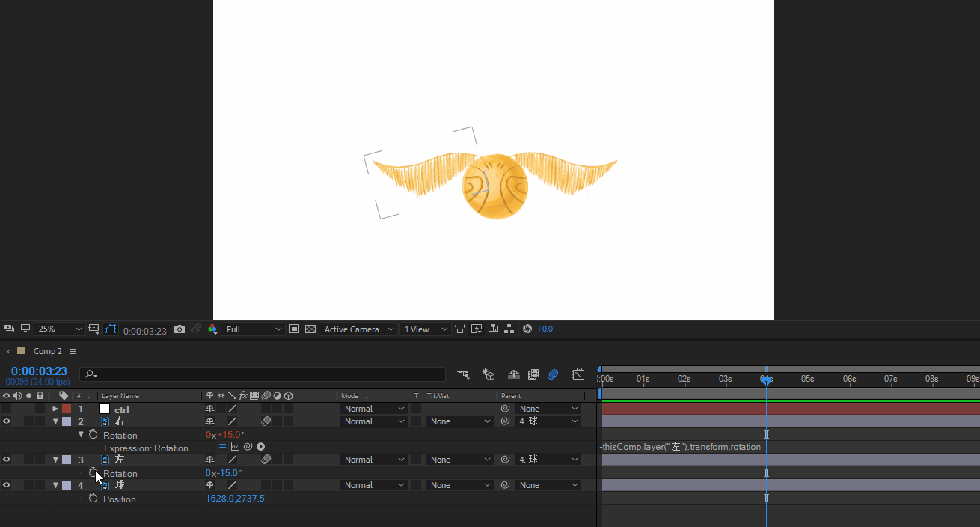Collapse the 右 layer properties
Viewport: 980px width, 527px height.
(55, 421)
